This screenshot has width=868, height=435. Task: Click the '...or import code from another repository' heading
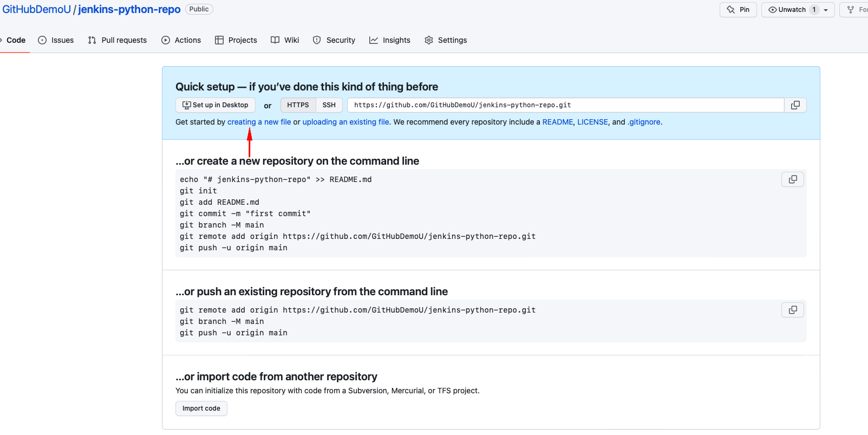(276, 376)
